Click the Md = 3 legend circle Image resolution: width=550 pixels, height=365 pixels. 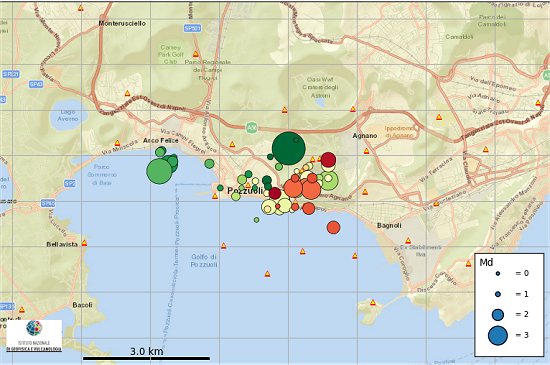click(x=498, y=335)
